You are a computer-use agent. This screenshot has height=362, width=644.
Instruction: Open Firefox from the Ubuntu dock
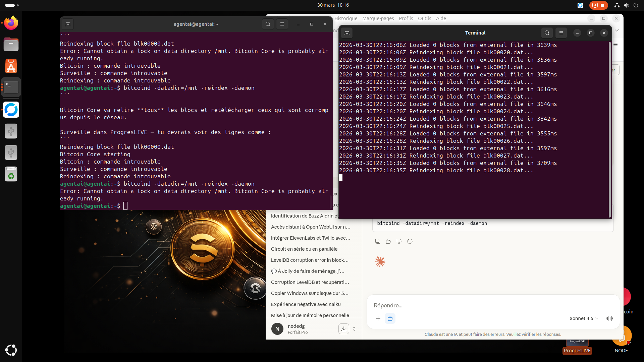pos(11,23)
